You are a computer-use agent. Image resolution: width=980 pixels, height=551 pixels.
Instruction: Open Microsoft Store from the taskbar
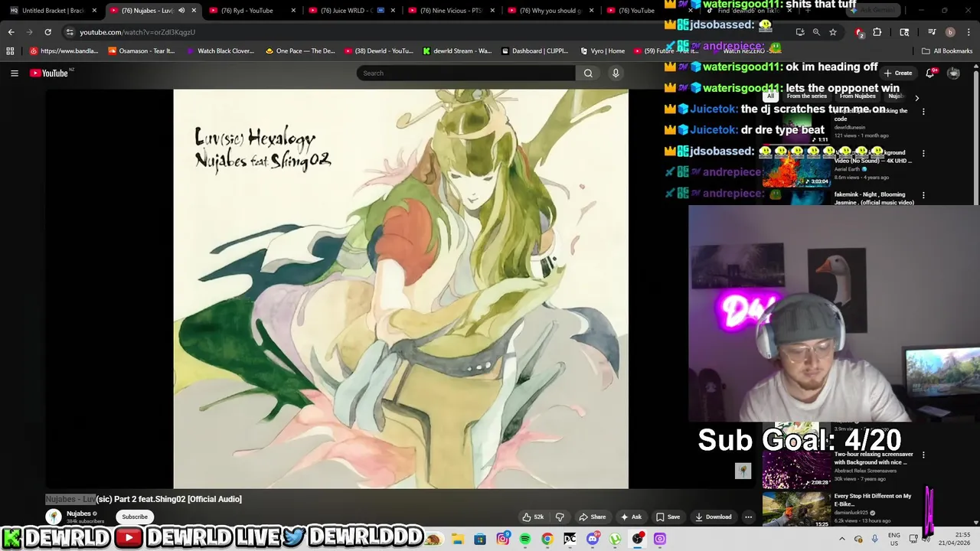click(480, 539)
